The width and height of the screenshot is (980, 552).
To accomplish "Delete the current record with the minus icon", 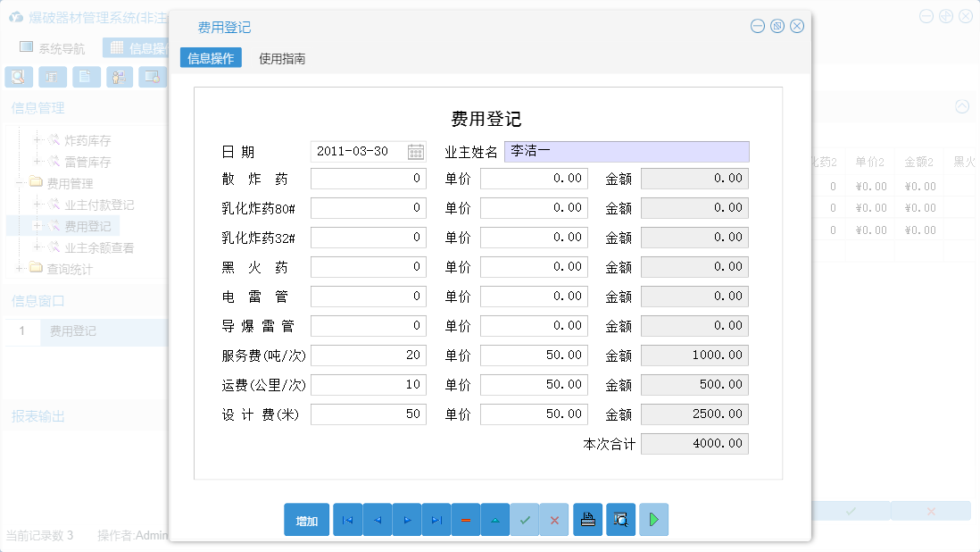I will click(x=465, y=519).
